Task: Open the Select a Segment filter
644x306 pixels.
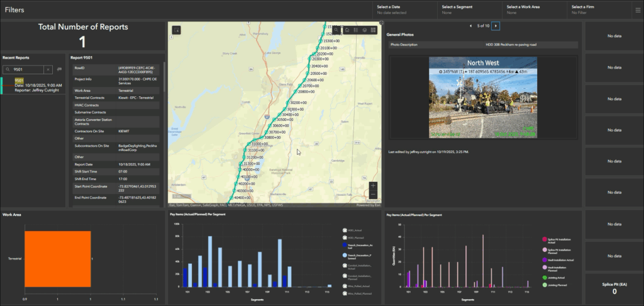Action: point(470,9)
